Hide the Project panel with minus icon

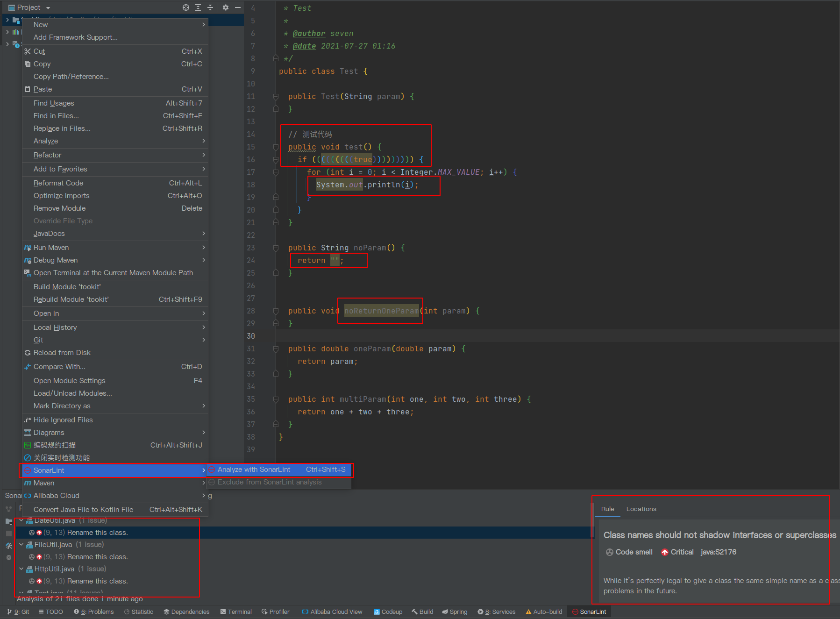tap(237, 7)
